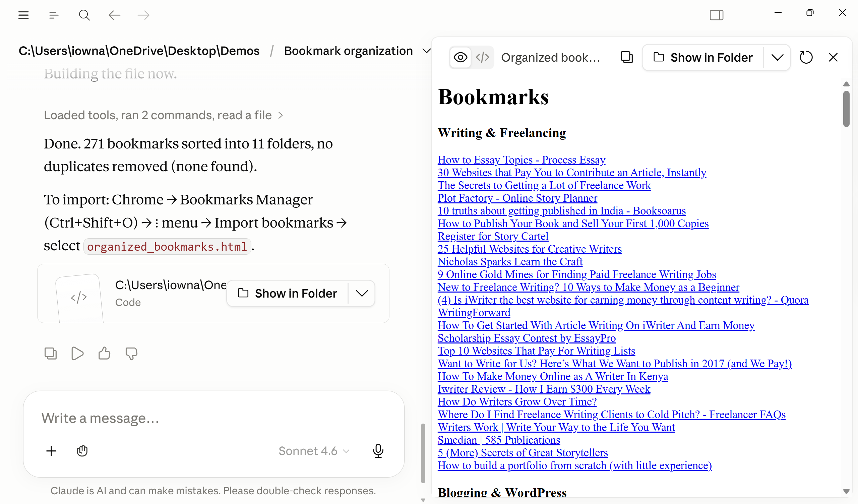Toggle the chat list sidebar icon
This screenshot has height=504, width=858.
[54, 15]
